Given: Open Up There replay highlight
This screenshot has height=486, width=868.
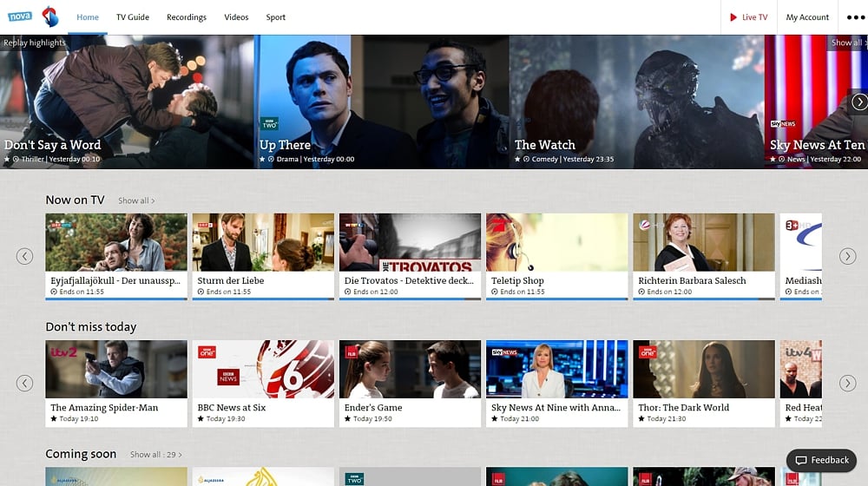Looking at the screenshot, I should pos(381,102).
